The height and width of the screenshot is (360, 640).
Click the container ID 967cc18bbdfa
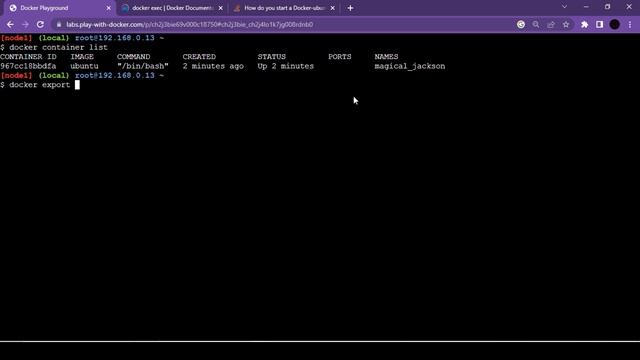(x=28, y=66)
